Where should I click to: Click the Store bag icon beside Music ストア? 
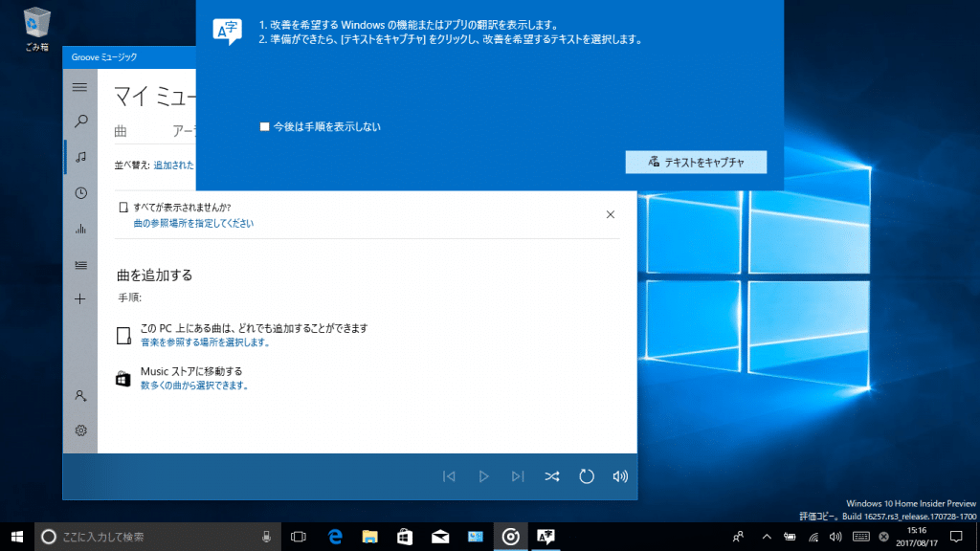point(123,379)
